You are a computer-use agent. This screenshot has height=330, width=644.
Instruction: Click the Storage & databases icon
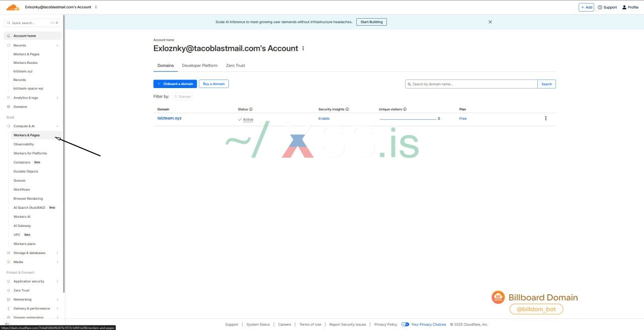coord(9,253)
